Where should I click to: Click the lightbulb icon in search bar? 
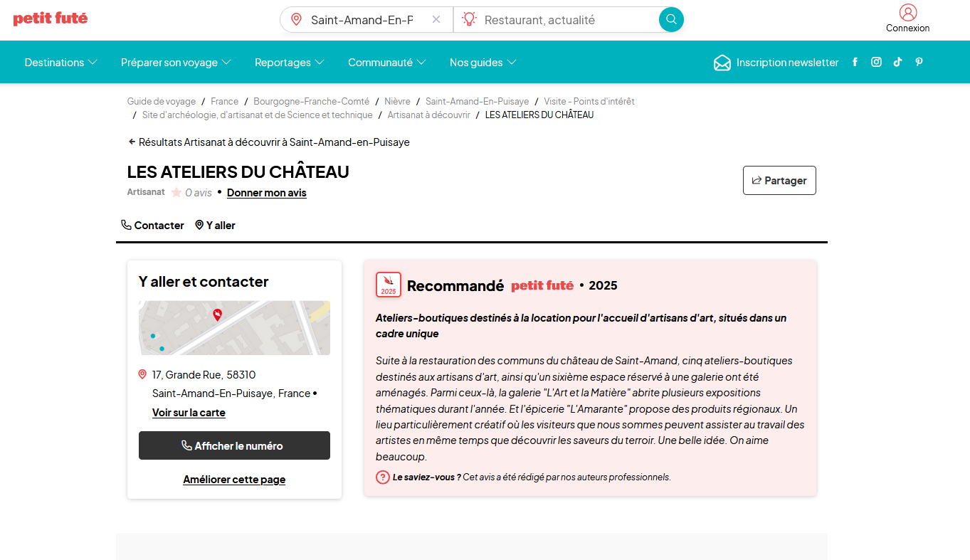(x=469, y=19)
